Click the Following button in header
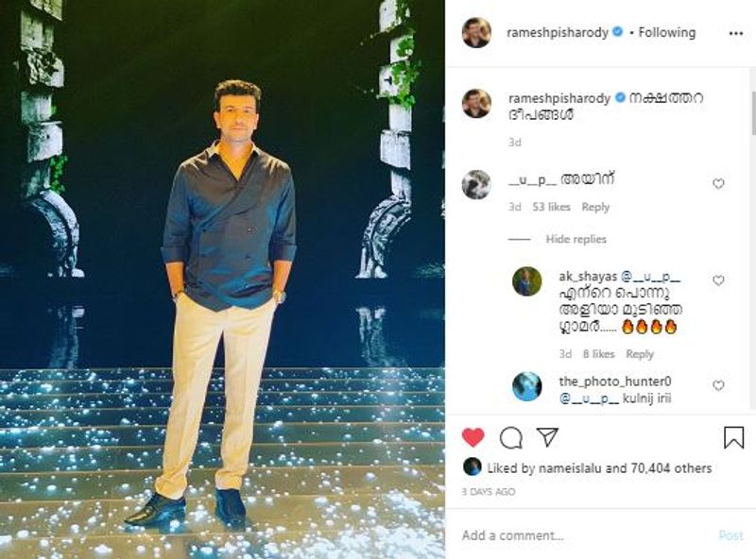Image resolution: width=756 pixels, height=559 pixels. tap(667, 33)
